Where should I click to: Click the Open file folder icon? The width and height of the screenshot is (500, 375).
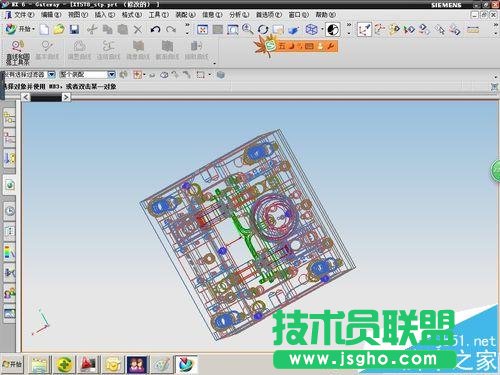tap(59, 29)
